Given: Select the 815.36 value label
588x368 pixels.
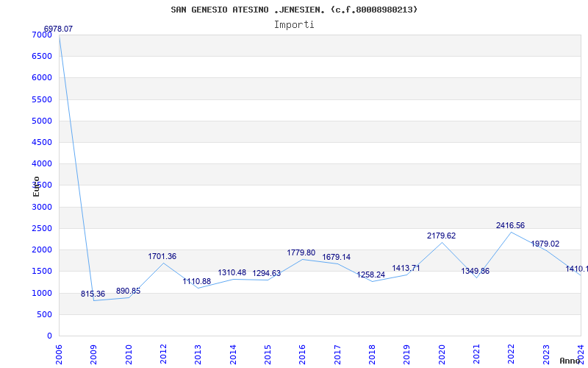Looking at the screenshot, I should pos(93,294).
